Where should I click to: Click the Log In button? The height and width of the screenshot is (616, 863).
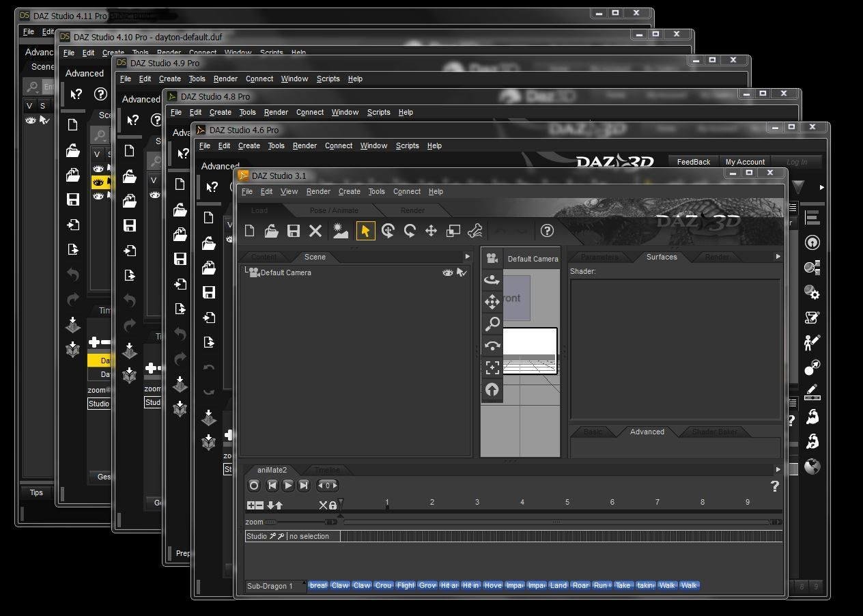(797, 162)
